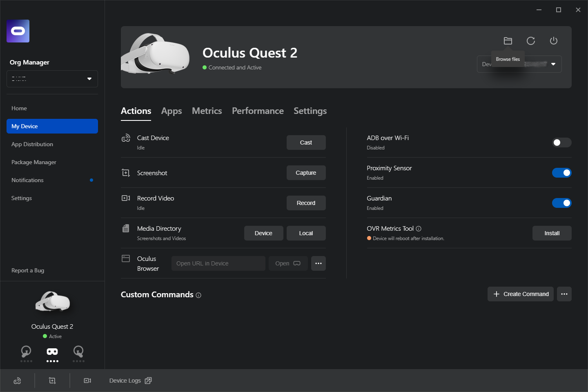Click the record video icon in bottom bar
The height and width of the screenshot is (392, 588).
pyautogui.click(x=87, y=381)
